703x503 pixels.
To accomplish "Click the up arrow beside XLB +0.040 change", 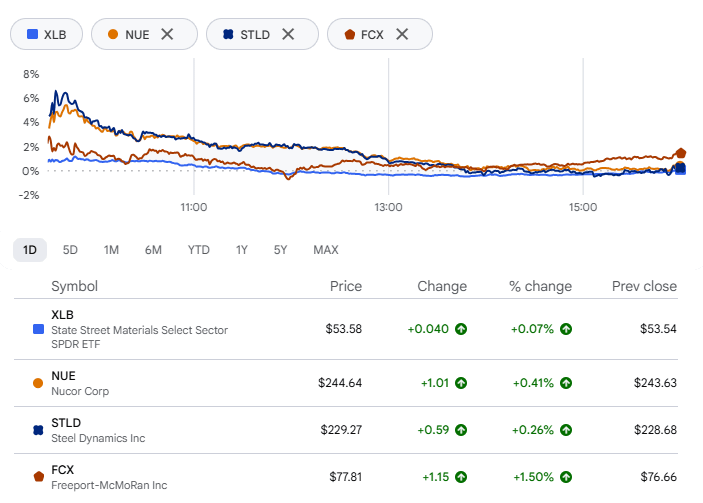I will click(x=461, y=329).
